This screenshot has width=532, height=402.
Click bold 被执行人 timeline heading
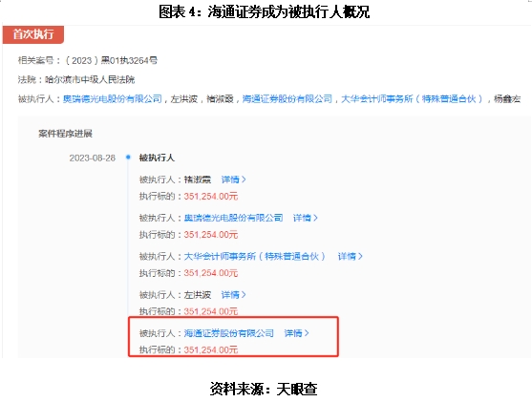[x=157, y=158]
